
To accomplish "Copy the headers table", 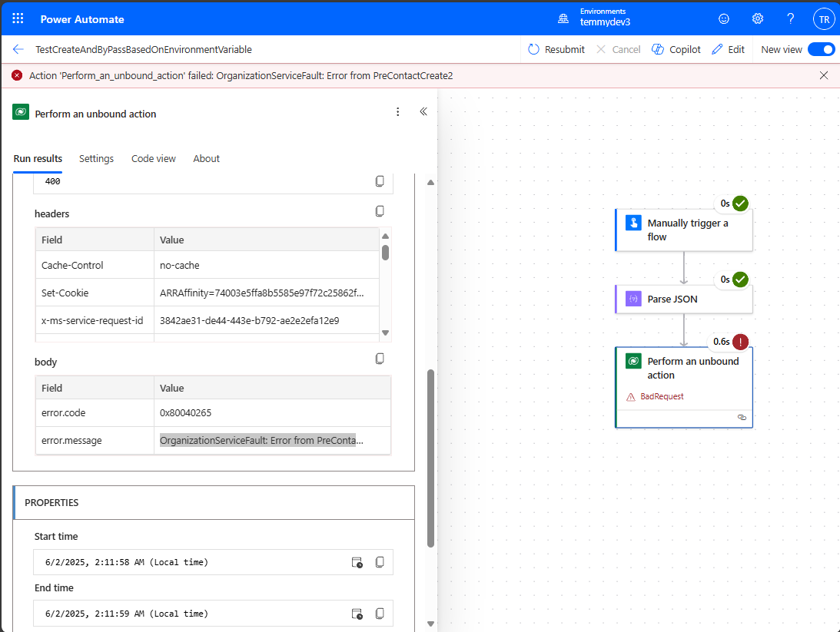I will pyautogui.click(x=380, y=211).
